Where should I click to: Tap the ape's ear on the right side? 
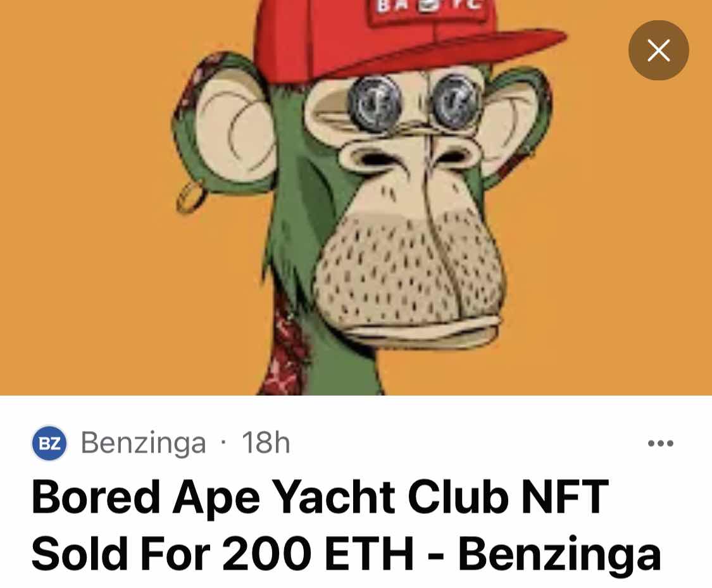coord(515,125)
